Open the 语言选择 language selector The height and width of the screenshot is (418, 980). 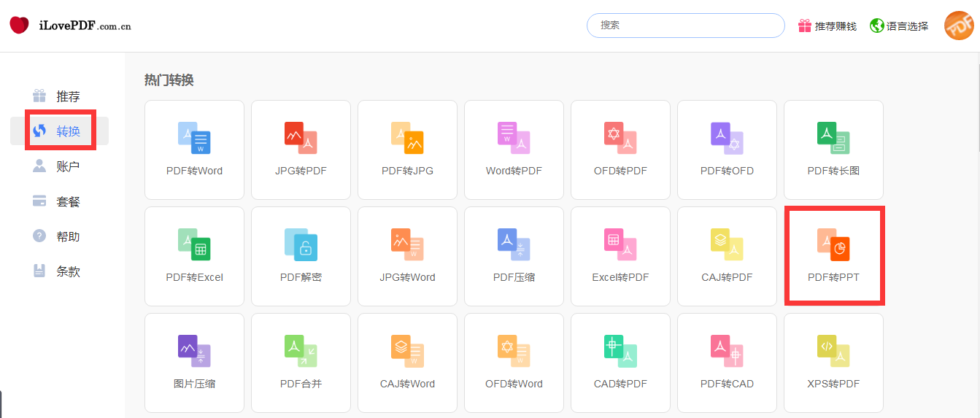pyautogui.click(x=899, y=26)
